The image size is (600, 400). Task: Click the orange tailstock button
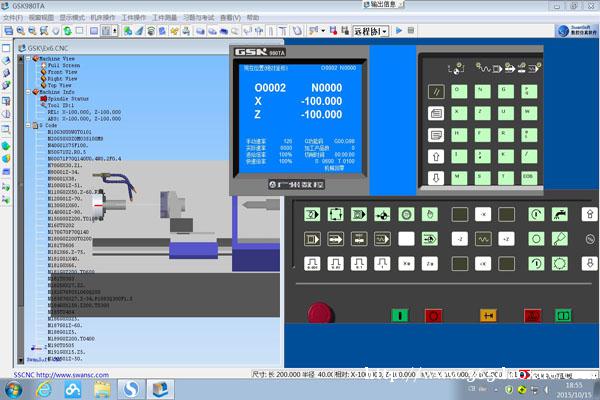click(x=490, y=314)
